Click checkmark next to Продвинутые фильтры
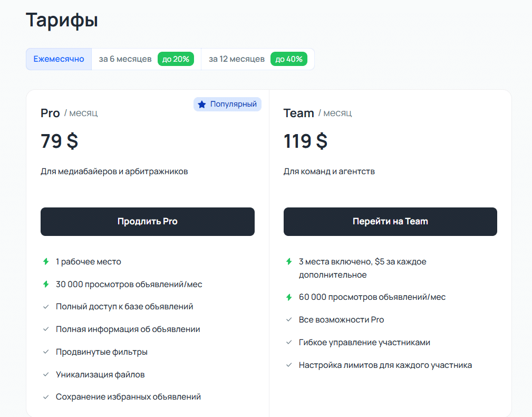This screenshot has height=417, width=532. tap(46, 352)
